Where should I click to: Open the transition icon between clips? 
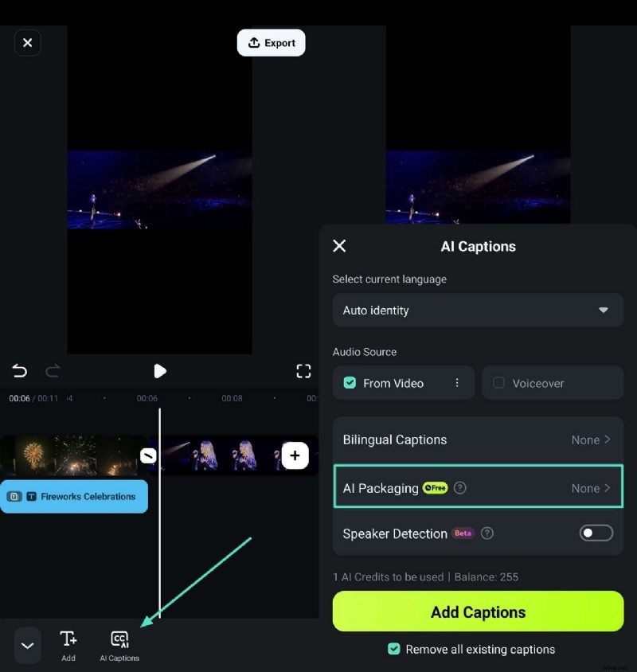147,455
